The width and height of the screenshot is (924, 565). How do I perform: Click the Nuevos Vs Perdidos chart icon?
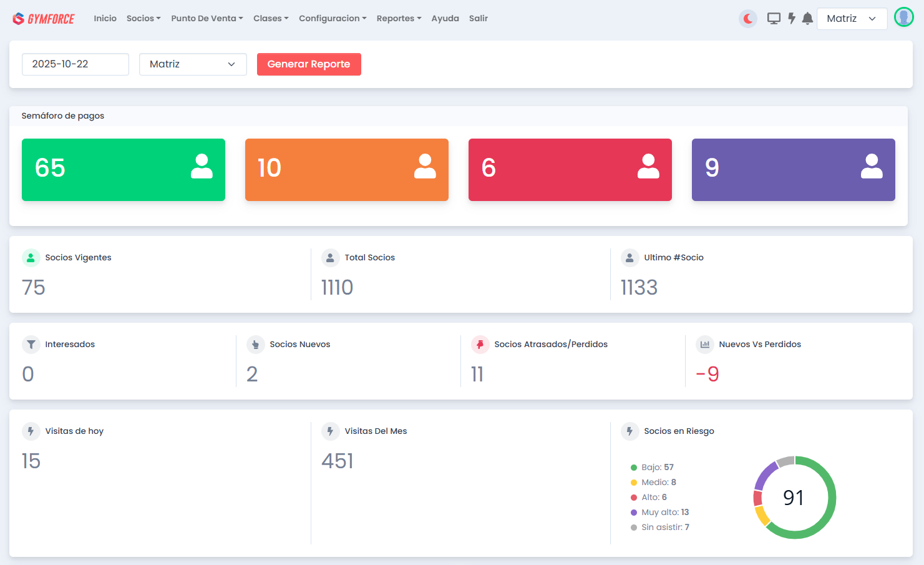[704, 344]
